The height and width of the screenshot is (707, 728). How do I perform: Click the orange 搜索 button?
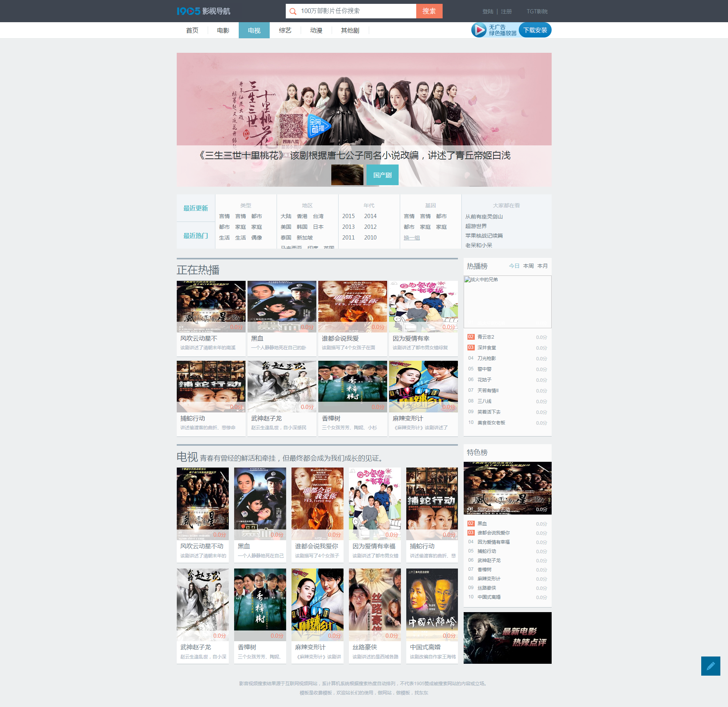pyautogui.click(x=429, y=11)
